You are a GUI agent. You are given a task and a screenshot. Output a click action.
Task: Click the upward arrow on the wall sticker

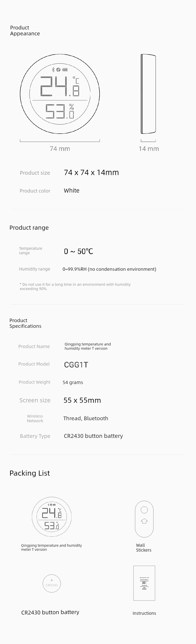pyautogui.click(x=144, y=521)
